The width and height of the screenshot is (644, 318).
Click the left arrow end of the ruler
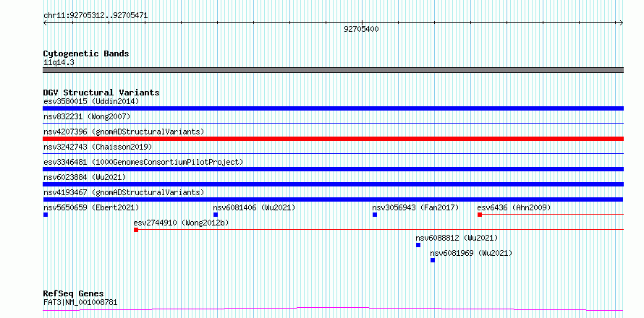pos(44,22)
